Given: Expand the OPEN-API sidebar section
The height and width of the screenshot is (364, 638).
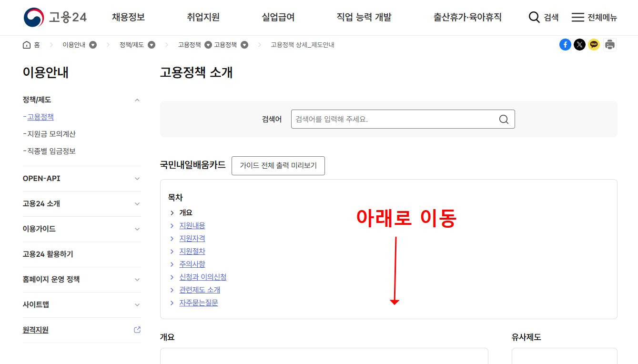Looking at the screenshot, I should [137, 178].
